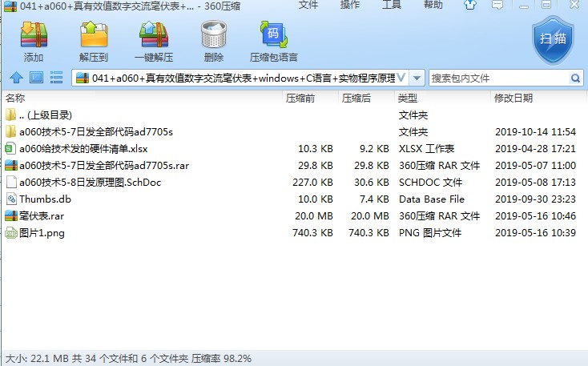Click the 2019-05-16 10:46 date cell

point(535,216)
